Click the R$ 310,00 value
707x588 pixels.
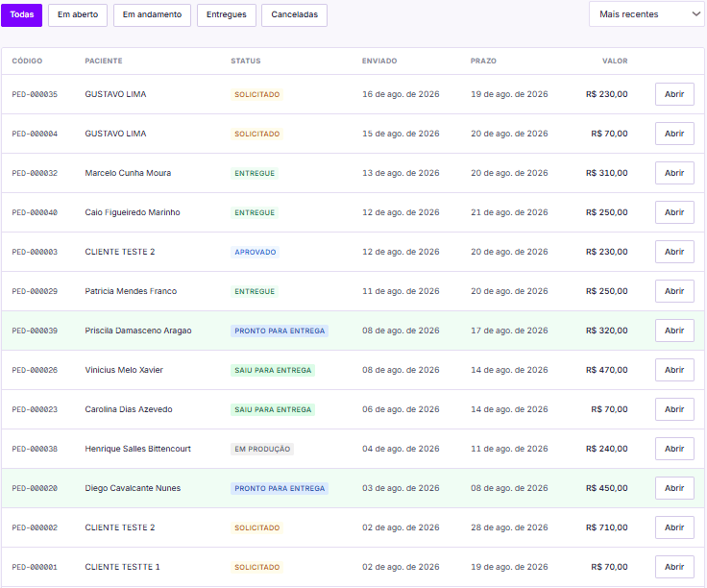[x=606, y=173]
